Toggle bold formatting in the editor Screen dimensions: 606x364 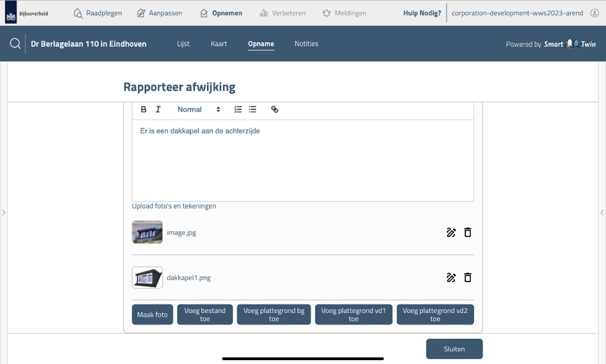[143, 109]
